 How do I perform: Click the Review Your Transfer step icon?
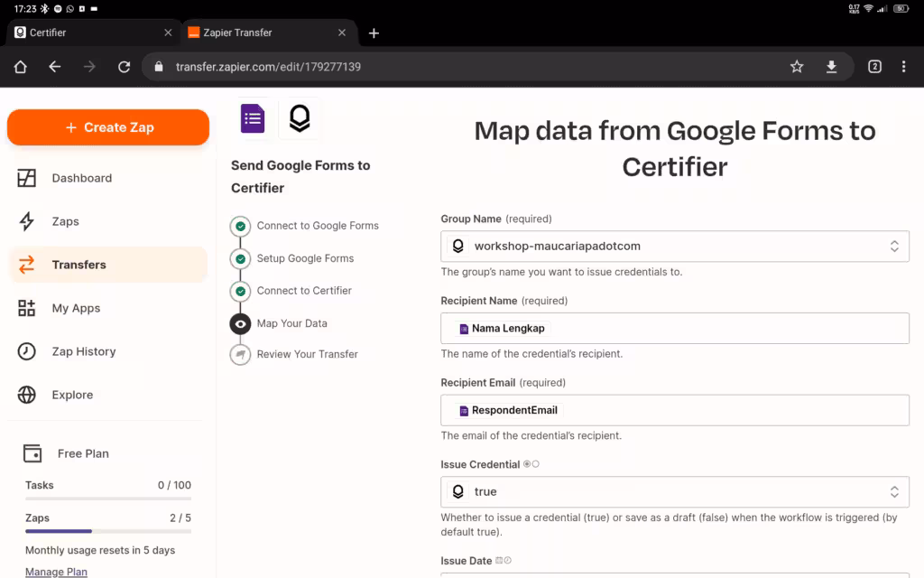(x=240, y=354)
